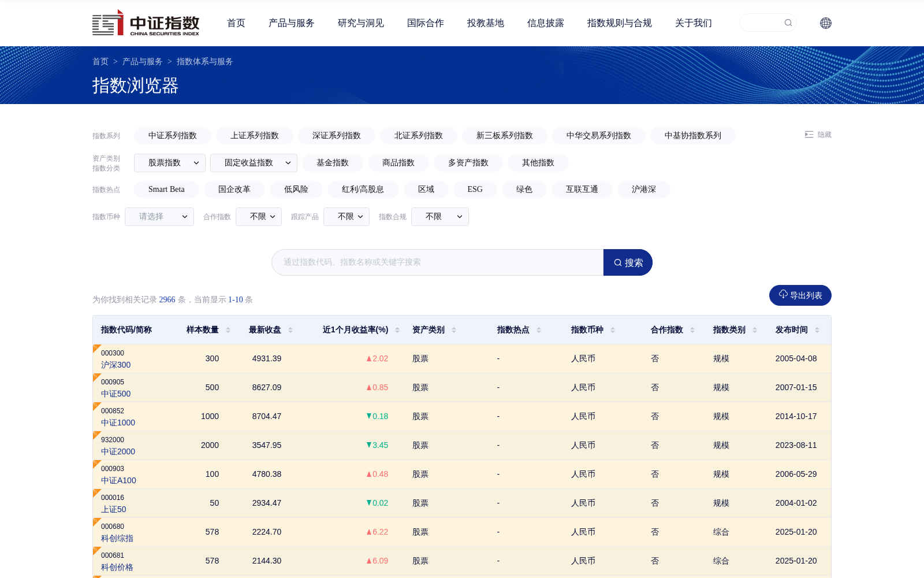Screen dimensions: 924x578
Task: Select the 基金指数 asset filter
Action: [333, 163]
